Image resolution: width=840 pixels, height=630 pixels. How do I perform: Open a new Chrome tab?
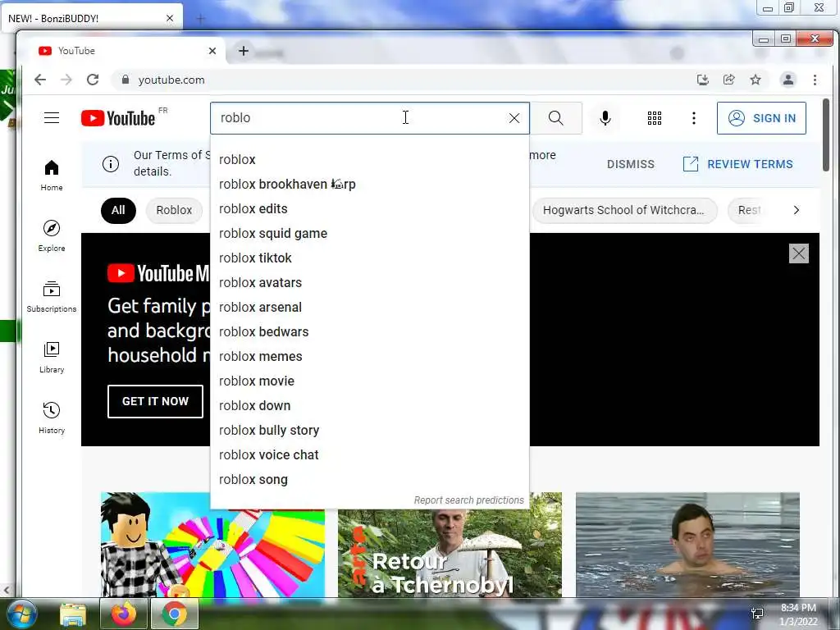[243, 51]
